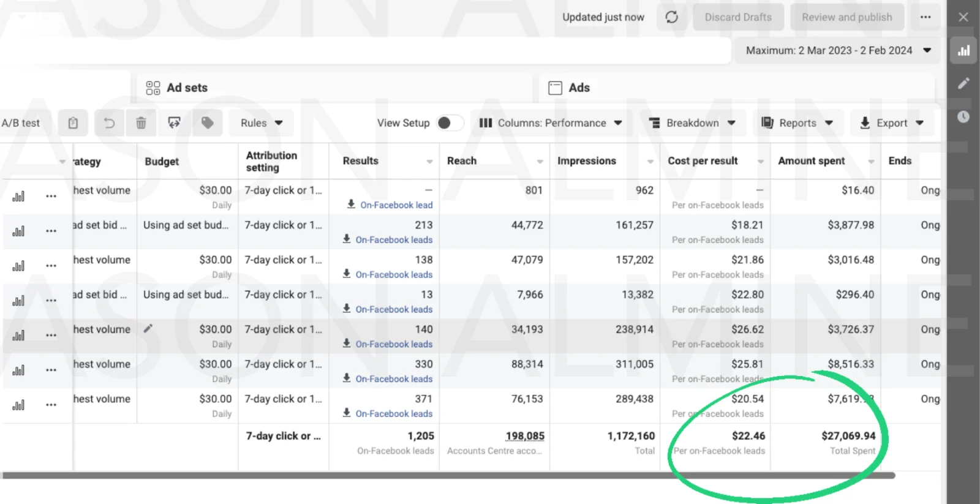Open the clock history side panel
The width and height of the screenshot is (980, 504).
coord(963,116)
